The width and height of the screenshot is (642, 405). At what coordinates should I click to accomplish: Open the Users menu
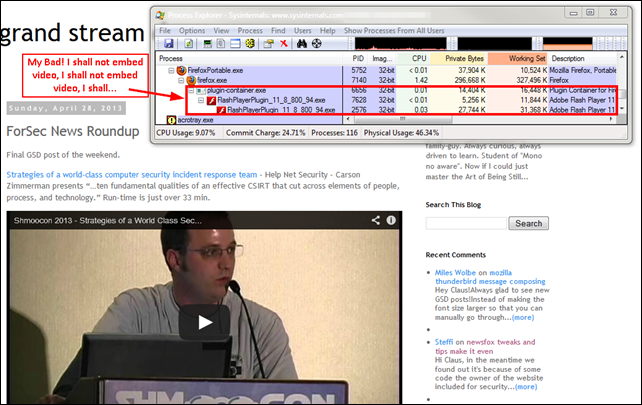click(303, 31)
